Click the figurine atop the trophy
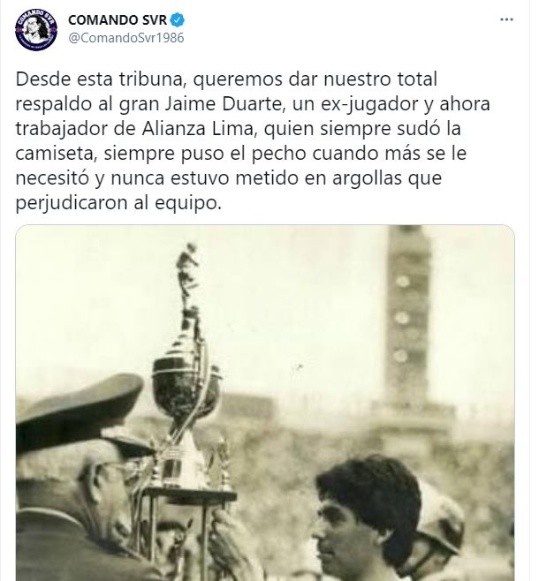This screenshot has height=581, width=539. point(189,282)
